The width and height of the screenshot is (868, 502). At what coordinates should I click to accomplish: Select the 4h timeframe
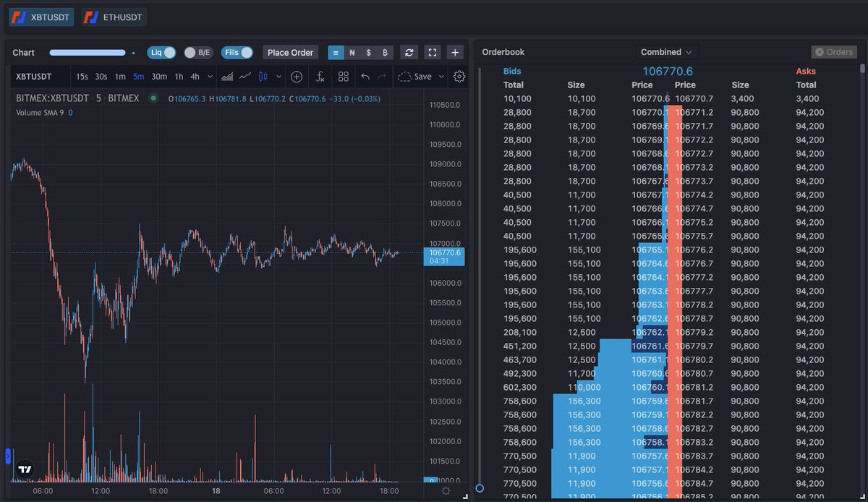(195, 77)
